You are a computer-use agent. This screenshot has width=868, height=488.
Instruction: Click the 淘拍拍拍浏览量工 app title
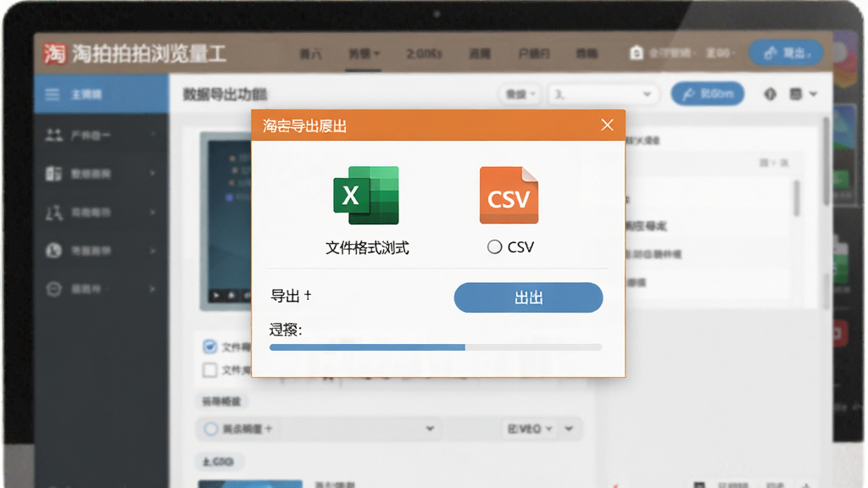149,53
